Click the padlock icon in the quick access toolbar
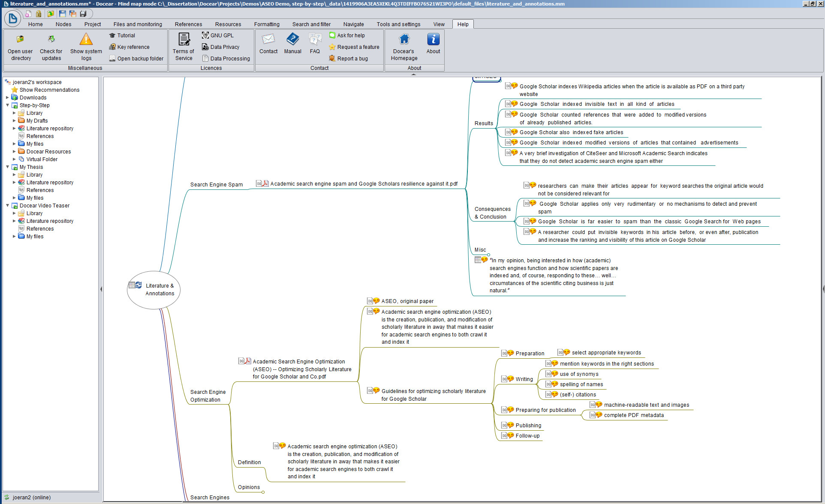The width and height of the screenshot is (825, 504). [39, 14]
